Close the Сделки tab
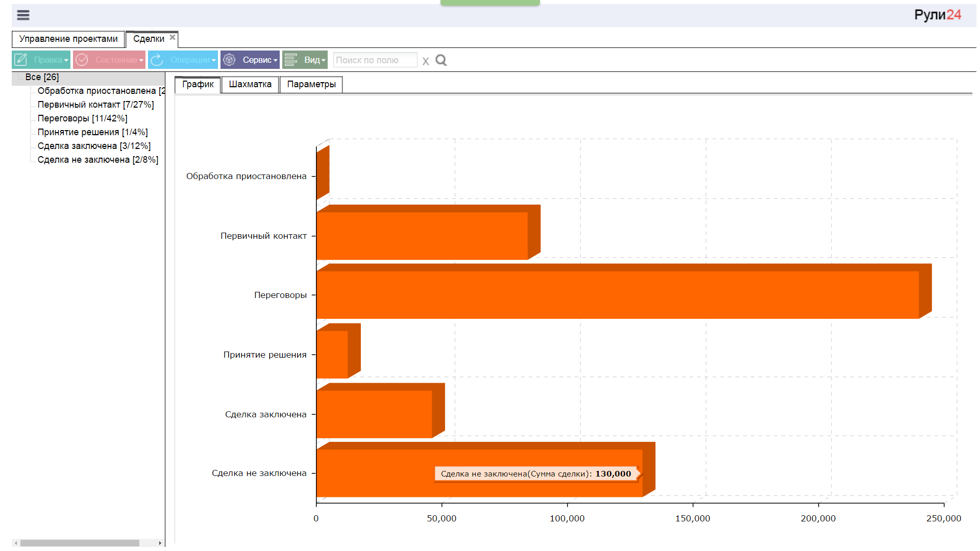Viewport: 980px width, 551px height. tap(173, 37)
